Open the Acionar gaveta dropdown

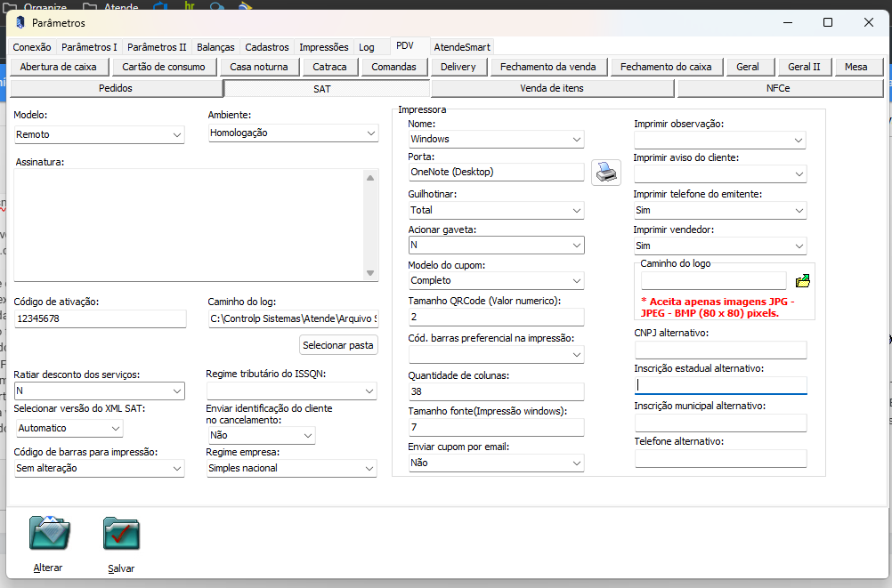coord(496,246)
